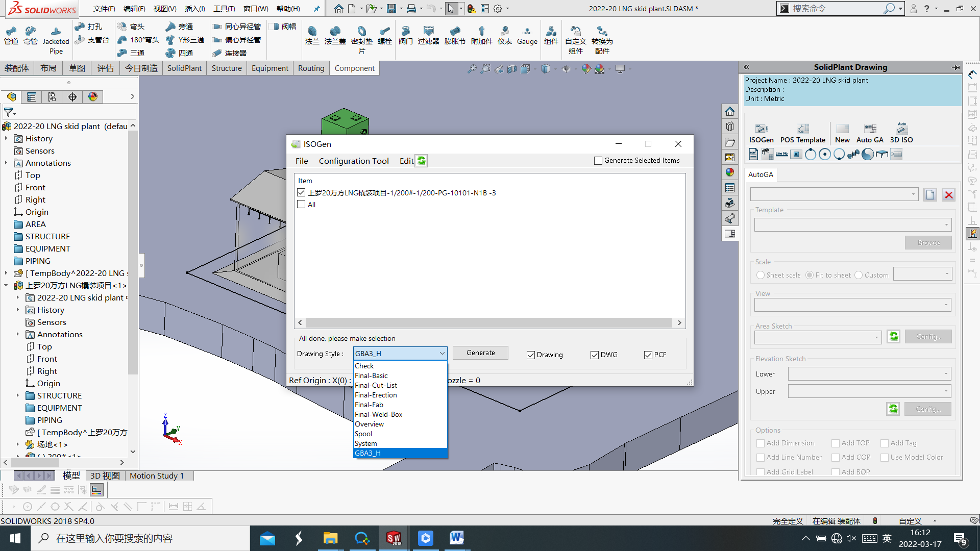
Task: Click the 转换为配件 convert tool
Action: tap(602, 40)
